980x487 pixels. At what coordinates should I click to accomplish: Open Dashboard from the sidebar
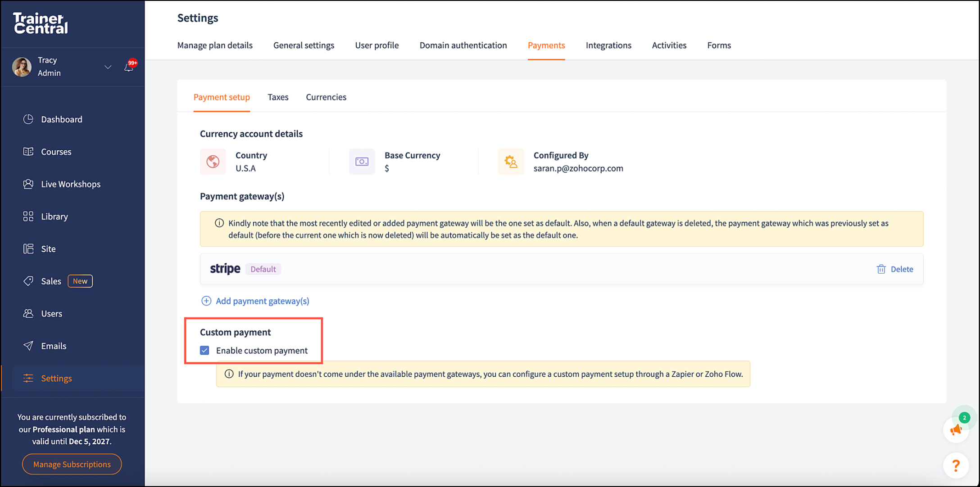point(61,119)
